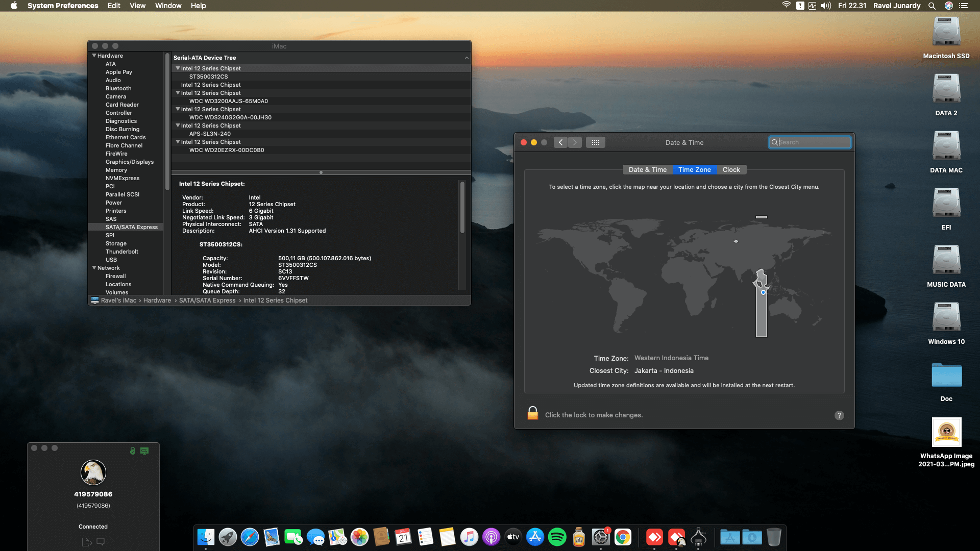This screenshot has height=551, width=980.
Task: Select Storage in the iMac sidebar
Action: pos(116,243)
